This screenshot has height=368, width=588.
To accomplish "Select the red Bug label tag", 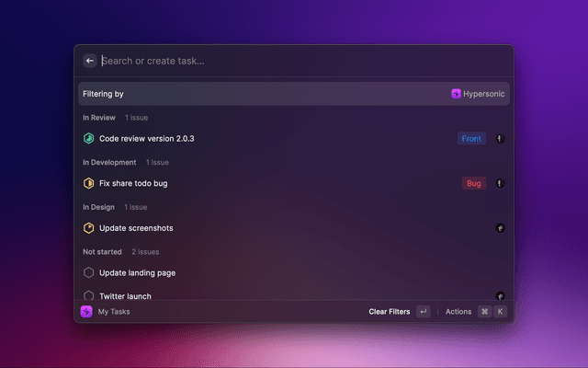I will click(x=474, y=183).
